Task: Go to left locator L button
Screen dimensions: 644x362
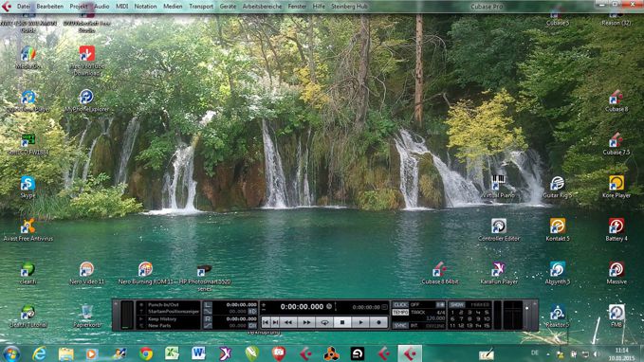Action: pyautogui.click(x=208, y=305)
